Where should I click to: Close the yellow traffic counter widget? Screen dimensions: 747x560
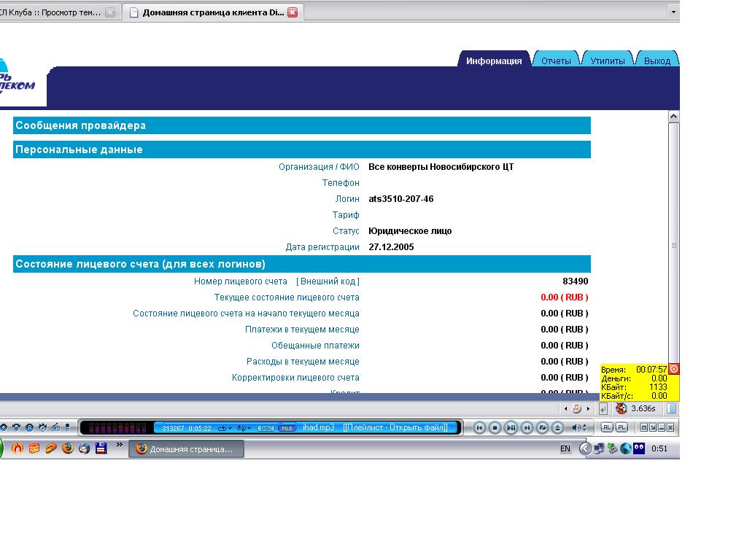pyautogui.click(x=674, y=369)
